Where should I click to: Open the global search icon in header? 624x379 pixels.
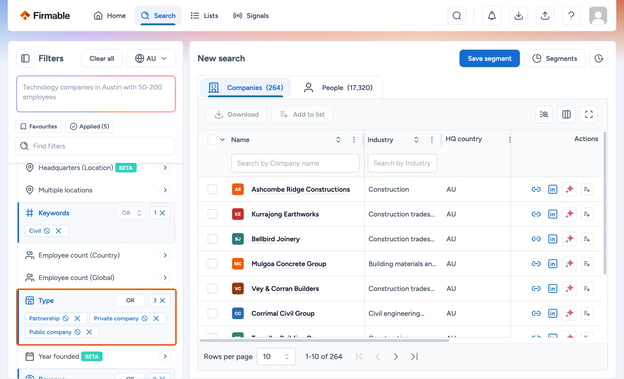click(x=456, y=16)
